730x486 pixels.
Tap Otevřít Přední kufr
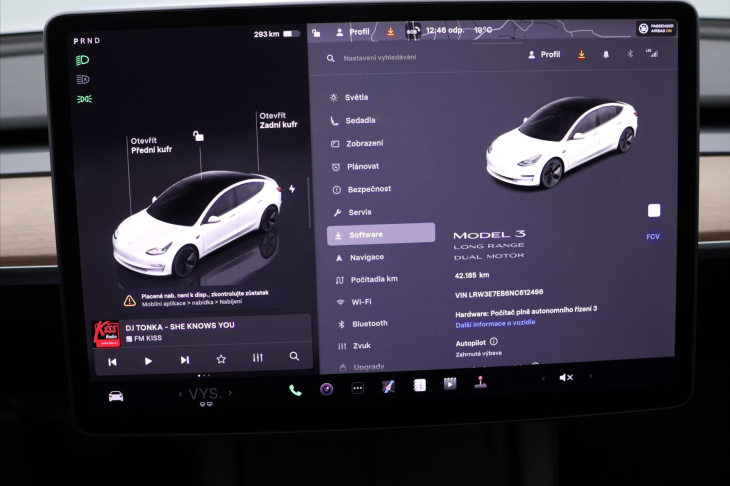(151, 145)
